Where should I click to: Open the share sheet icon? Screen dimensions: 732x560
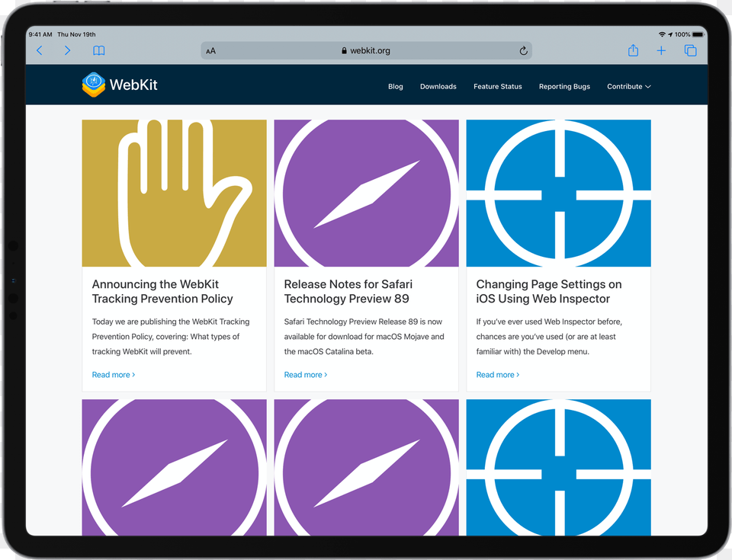pyautogui.click(x=633, y=50)
